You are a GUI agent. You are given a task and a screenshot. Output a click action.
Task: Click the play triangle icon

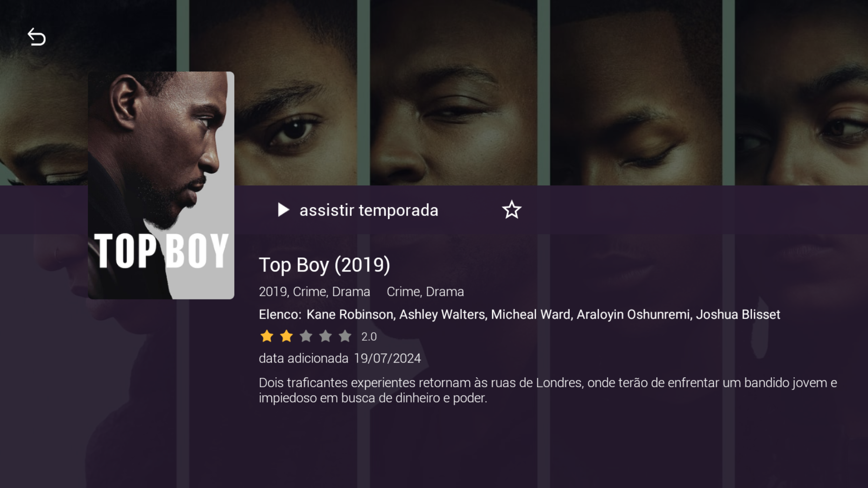(283, 210)
